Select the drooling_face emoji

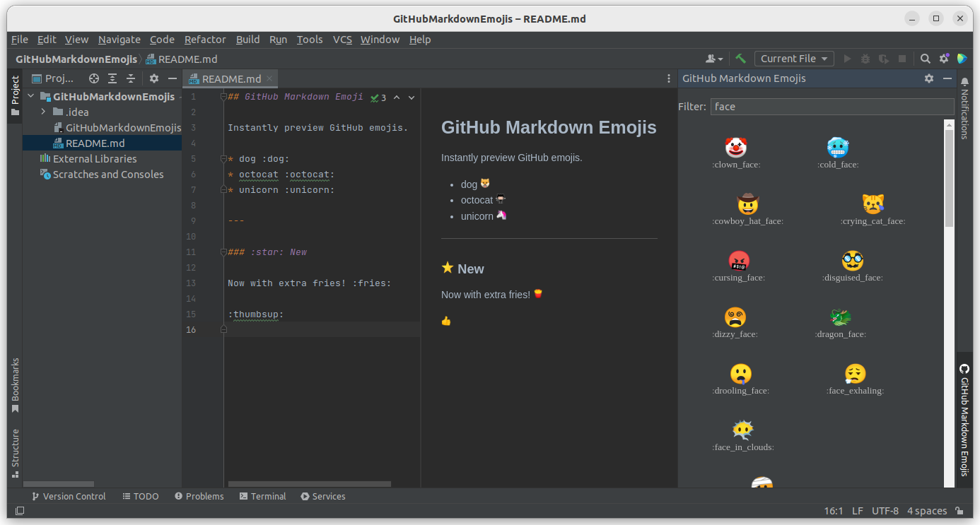(740, 379)
